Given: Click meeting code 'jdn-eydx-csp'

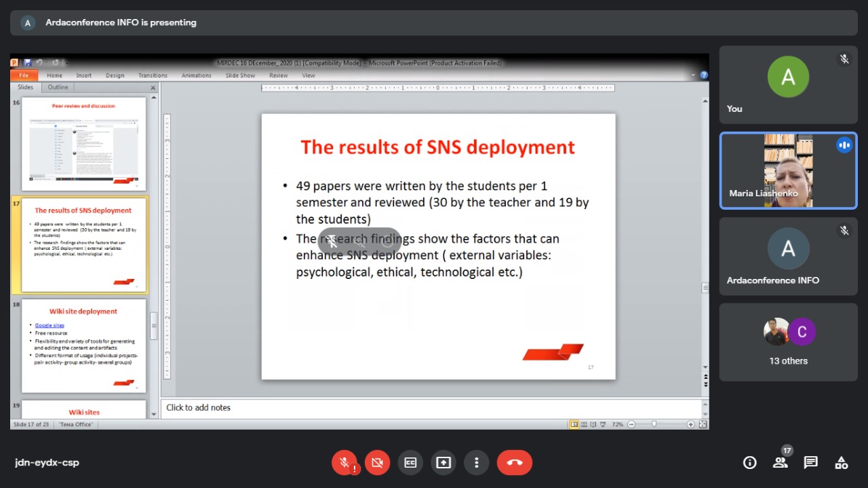Looking at the screenshot, I should 47,463.
